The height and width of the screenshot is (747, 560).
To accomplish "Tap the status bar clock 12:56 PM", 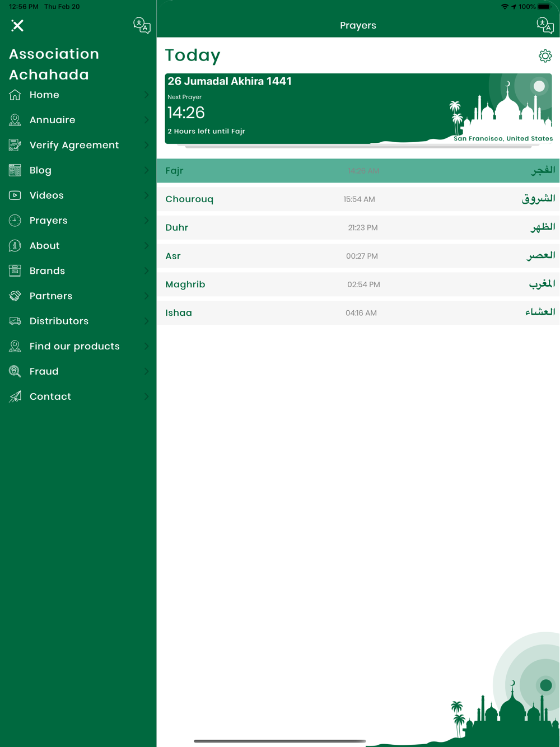I will coord(24,7).
